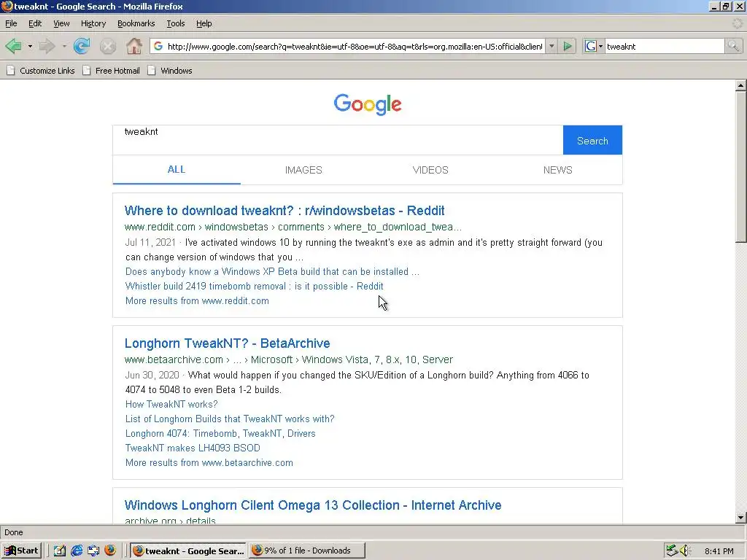
Task: Switch to the VIDEOS tab
Action: pyautogui.click(x=430, y=170)
